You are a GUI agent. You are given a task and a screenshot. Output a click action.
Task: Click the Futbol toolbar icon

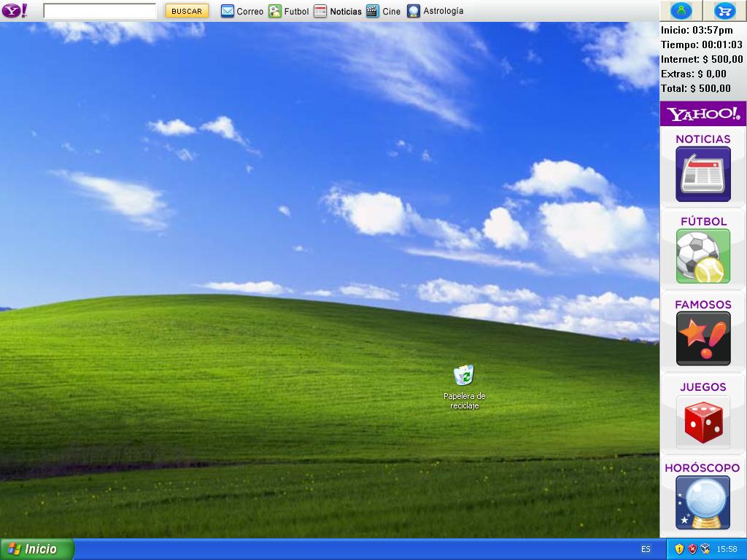click(275, 11)
